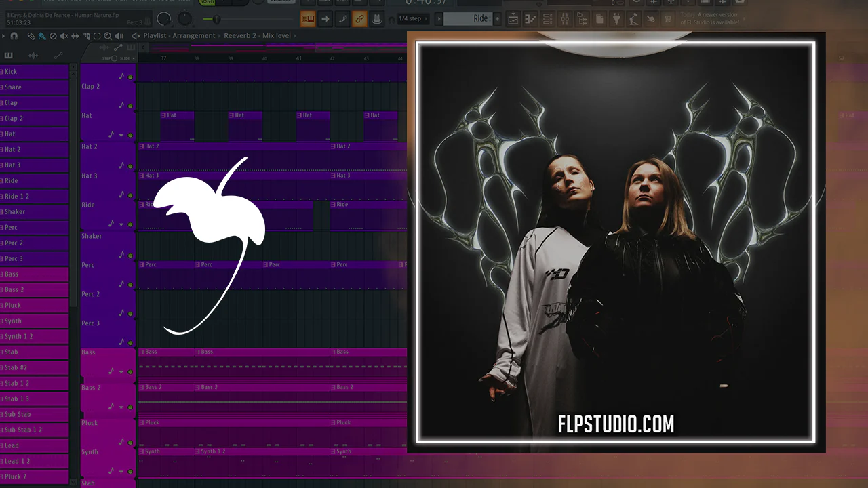The height and width of the screenshot is (488, 868).
Task: Open the shopping cart icon
Action: (668, 18)
